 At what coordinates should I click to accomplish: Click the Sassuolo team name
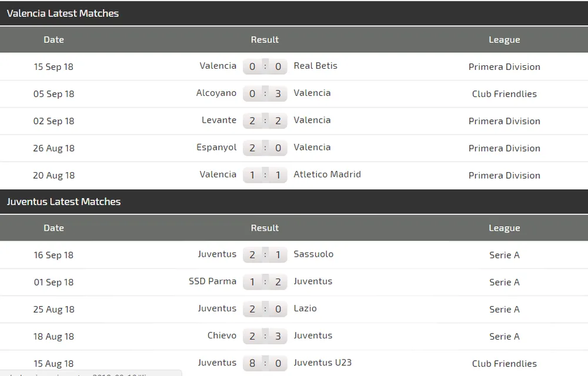coord(313,254)
